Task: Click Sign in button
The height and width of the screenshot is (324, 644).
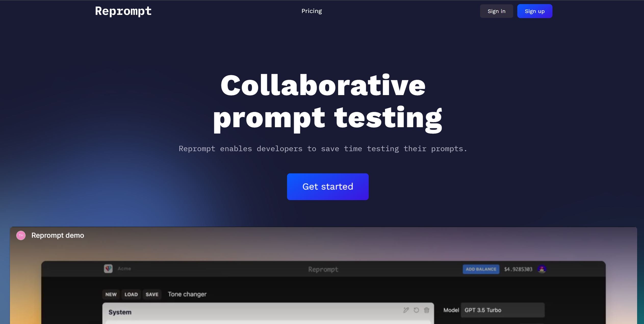Action: [x=496, y=11]
